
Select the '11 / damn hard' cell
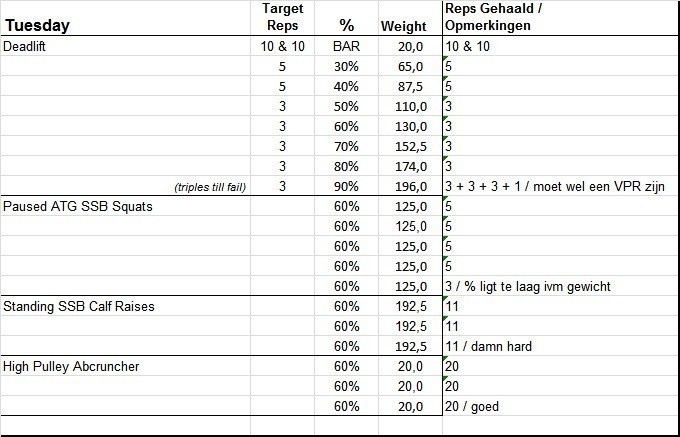coord(488,347)
